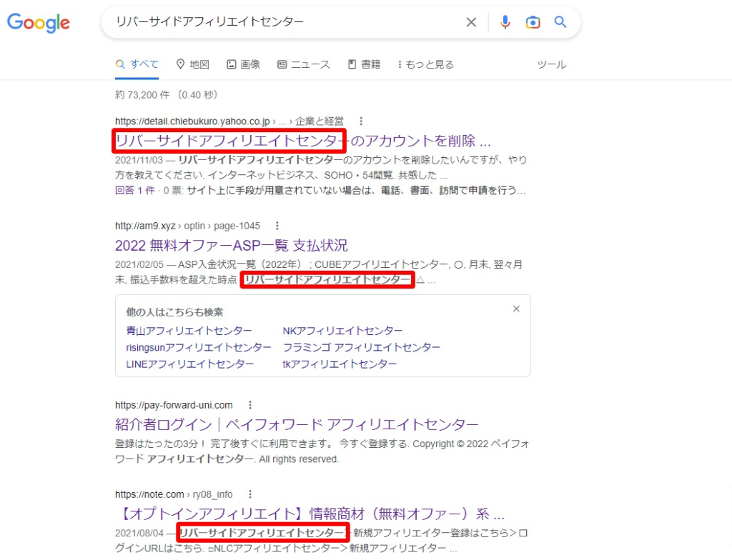Open the 2022 無料オファーASP一覧 支払状況 result
The height and width of the screenshot is (560, 732).
tap(231, 246)
